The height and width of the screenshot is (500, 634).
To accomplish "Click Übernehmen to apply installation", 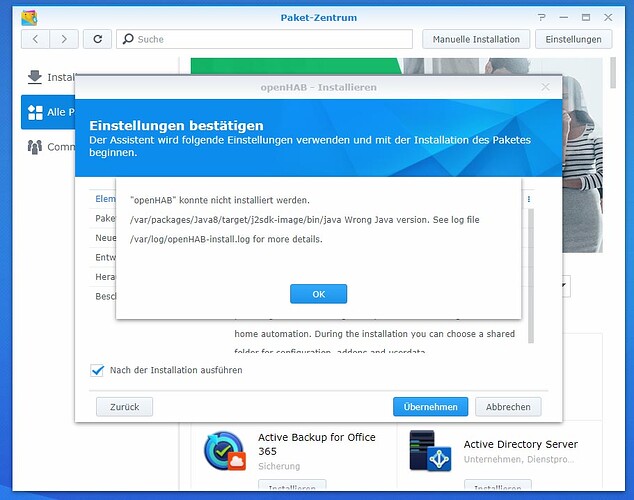I will [430, 407].
